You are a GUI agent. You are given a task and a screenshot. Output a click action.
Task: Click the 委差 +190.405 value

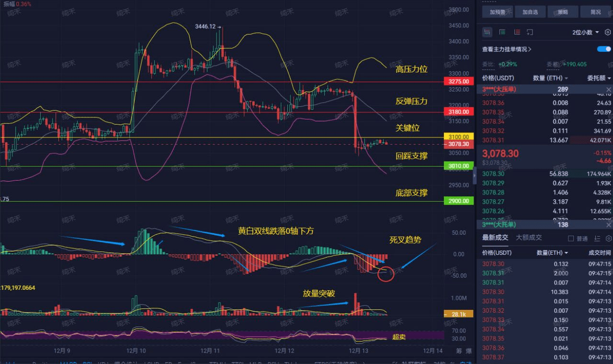[x=575, y=64]
